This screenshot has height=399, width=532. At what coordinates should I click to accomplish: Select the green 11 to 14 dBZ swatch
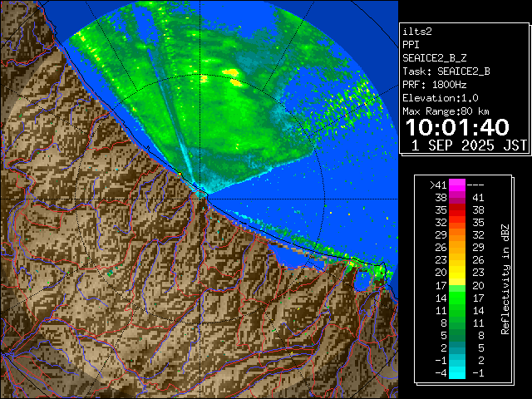[457, 309]
